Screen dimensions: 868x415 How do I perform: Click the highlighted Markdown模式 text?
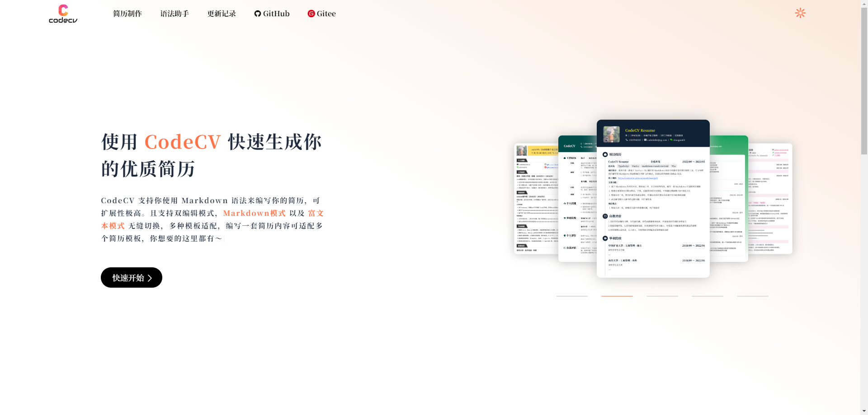click(x=254, y=213)
